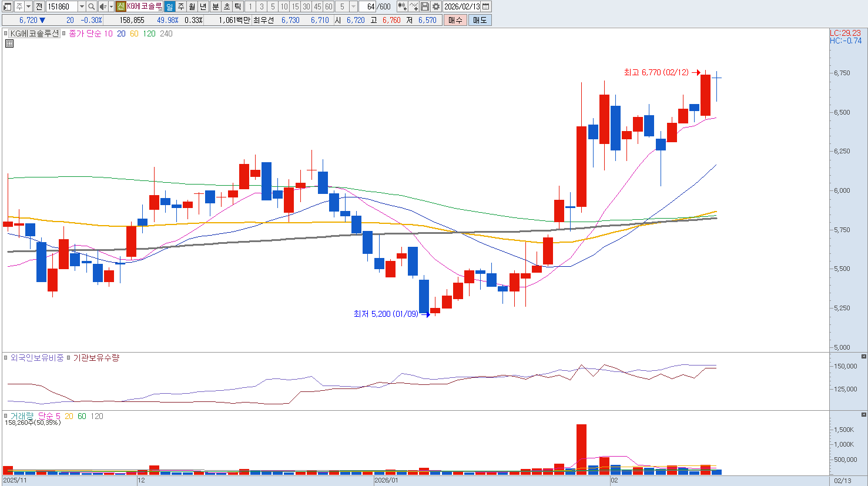Open chart settings gear icon

[x=436, y=6]
